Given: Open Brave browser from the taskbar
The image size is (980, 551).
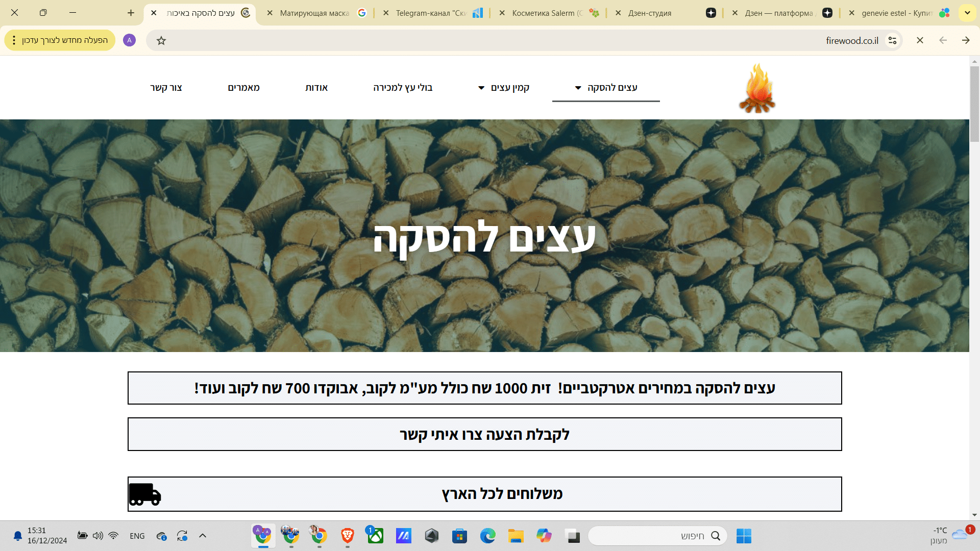Looking at the screenshot, I should click(x=348, y=536).
